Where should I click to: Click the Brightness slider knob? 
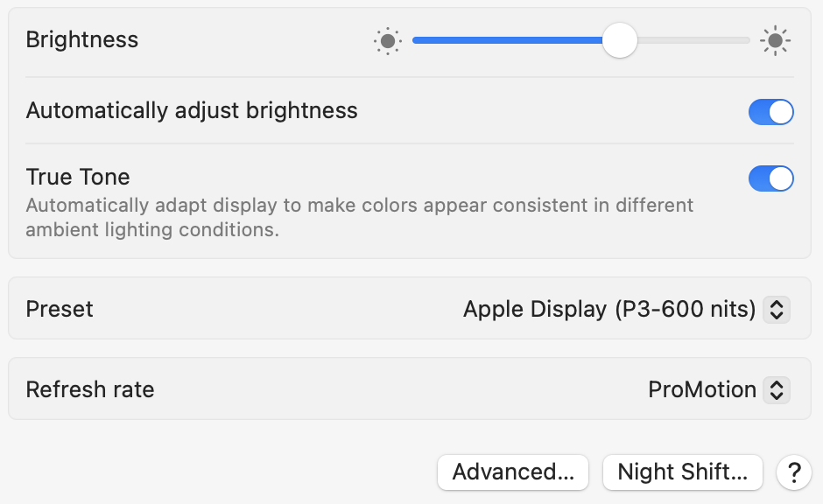[x=620, y=40]
